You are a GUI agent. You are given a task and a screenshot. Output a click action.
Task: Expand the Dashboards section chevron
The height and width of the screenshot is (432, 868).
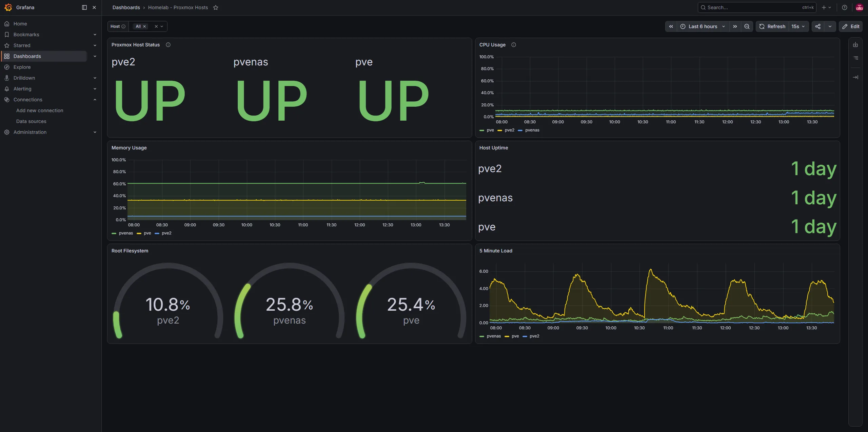coord(95,56)
